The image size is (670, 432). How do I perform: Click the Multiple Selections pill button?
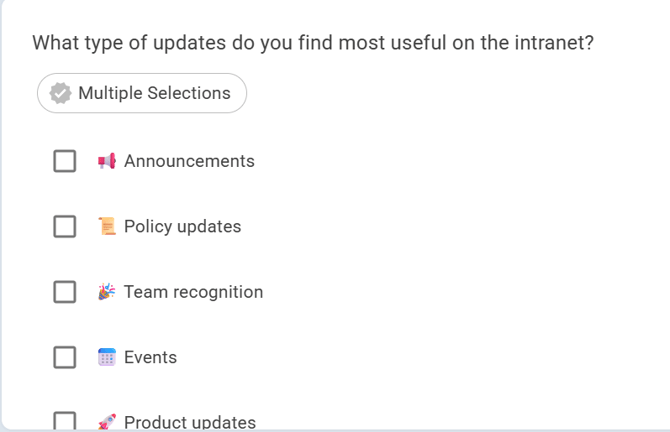(142, 93)
